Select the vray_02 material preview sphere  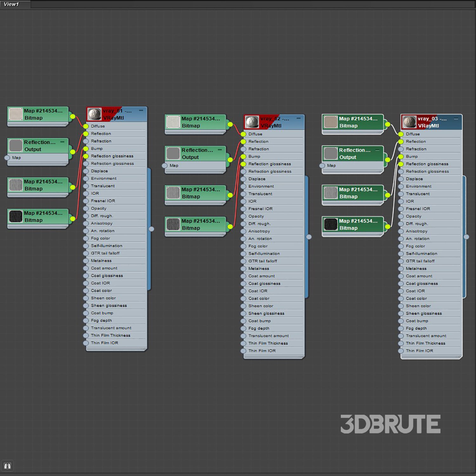[252, 122]
